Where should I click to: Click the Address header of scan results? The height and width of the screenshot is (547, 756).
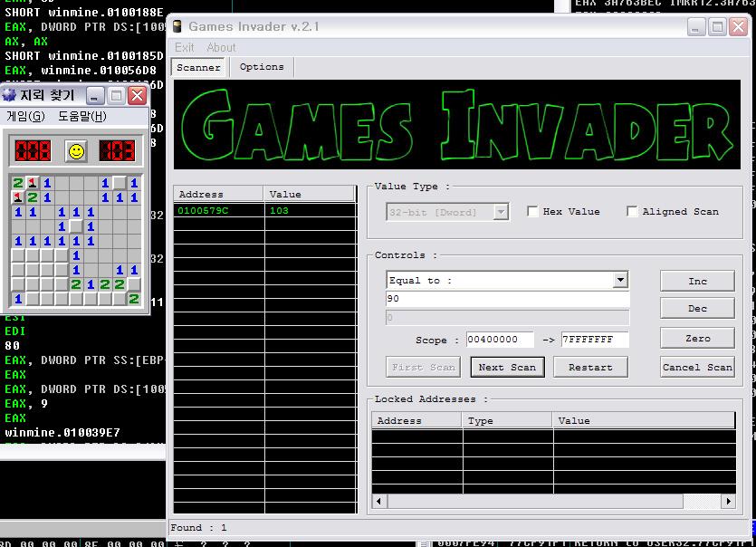[218, 194]
